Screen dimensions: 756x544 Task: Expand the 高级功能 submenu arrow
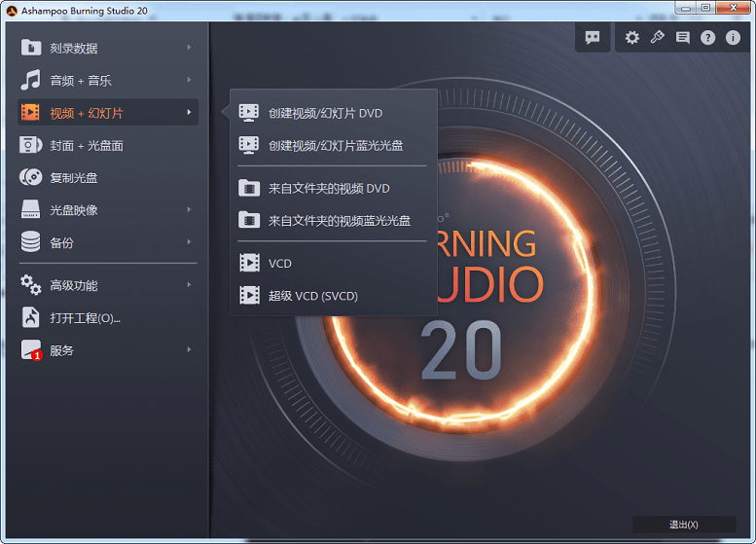coord(189,284)
